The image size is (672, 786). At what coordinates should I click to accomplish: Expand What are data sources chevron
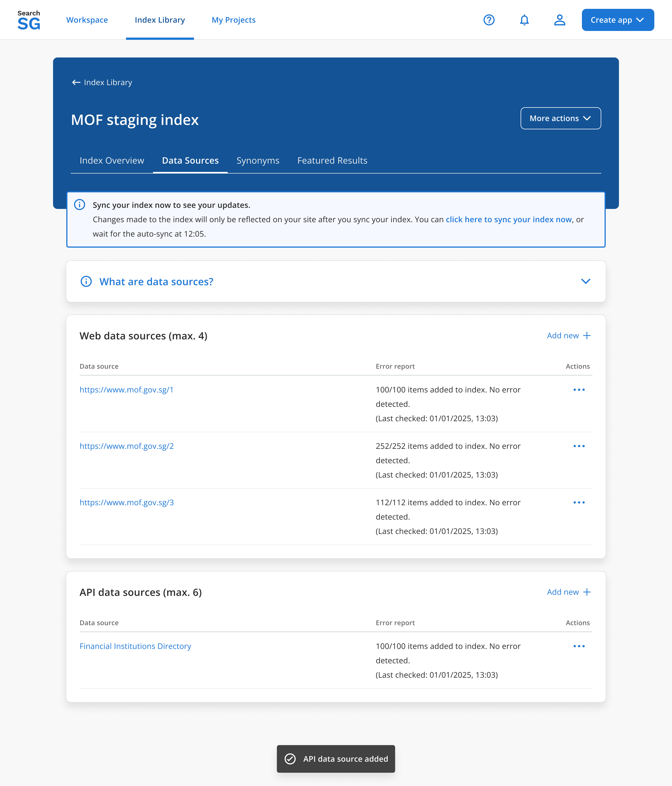click(586, 281)
